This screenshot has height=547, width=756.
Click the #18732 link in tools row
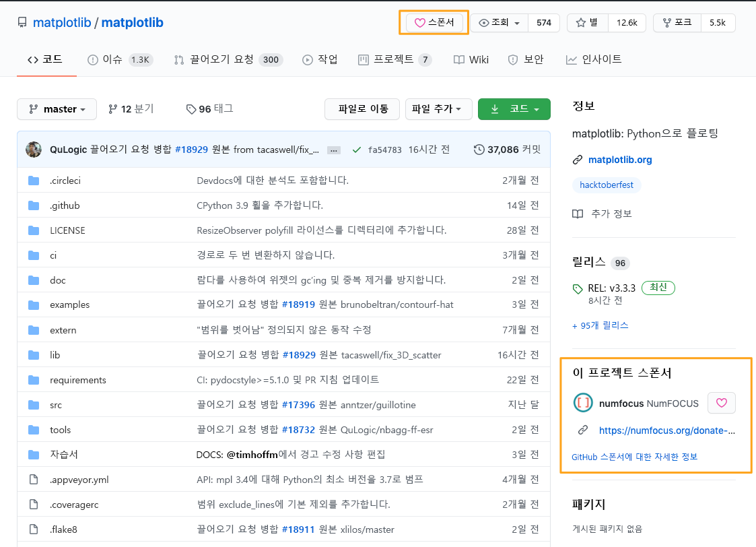(x=298, y=430)
